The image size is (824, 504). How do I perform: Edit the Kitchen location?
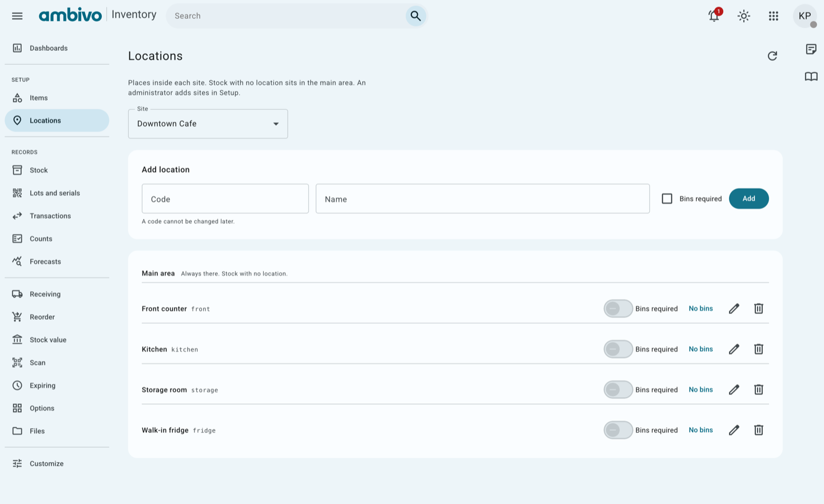tap(734, 350)
